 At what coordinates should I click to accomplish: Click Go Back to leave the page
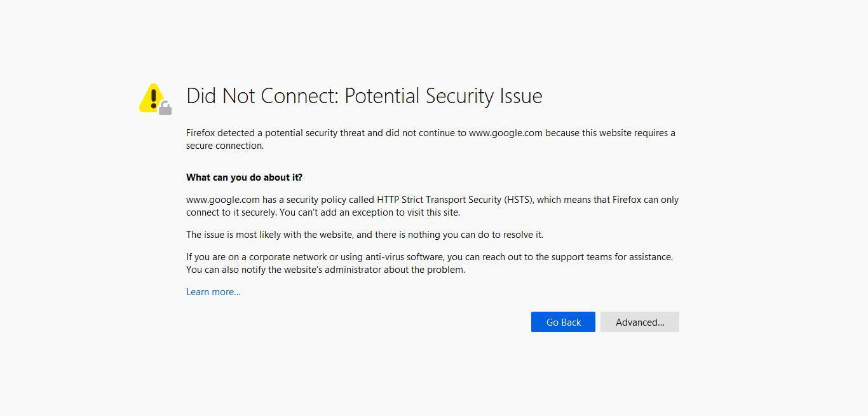563,322
